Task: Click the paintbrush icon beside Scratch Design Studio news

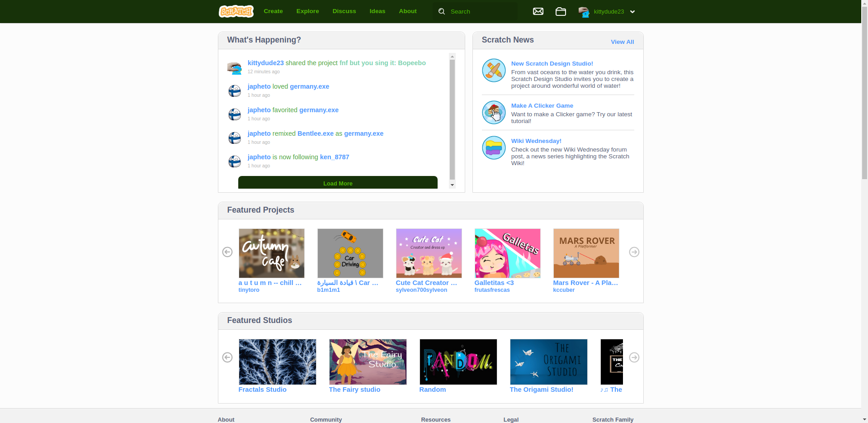Action: click(493, 70)
